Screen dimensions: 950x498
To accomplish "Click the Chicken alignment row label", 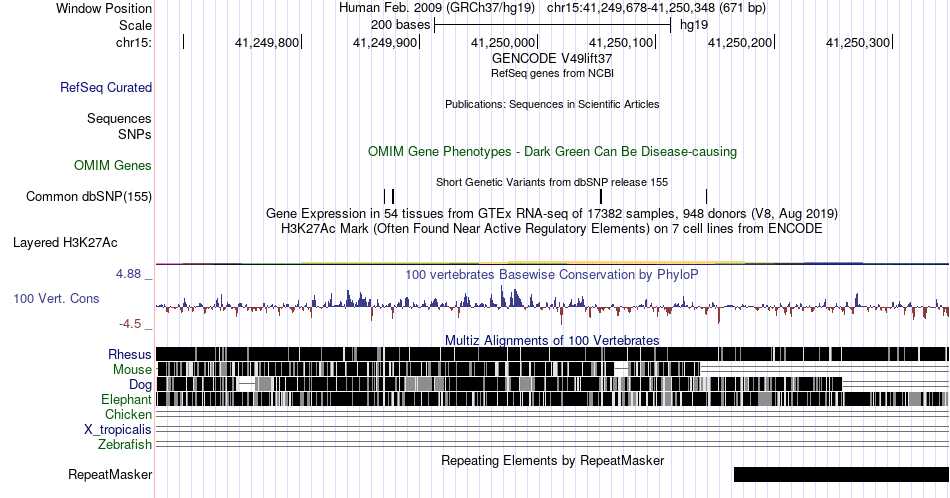I will click(128, 414).
